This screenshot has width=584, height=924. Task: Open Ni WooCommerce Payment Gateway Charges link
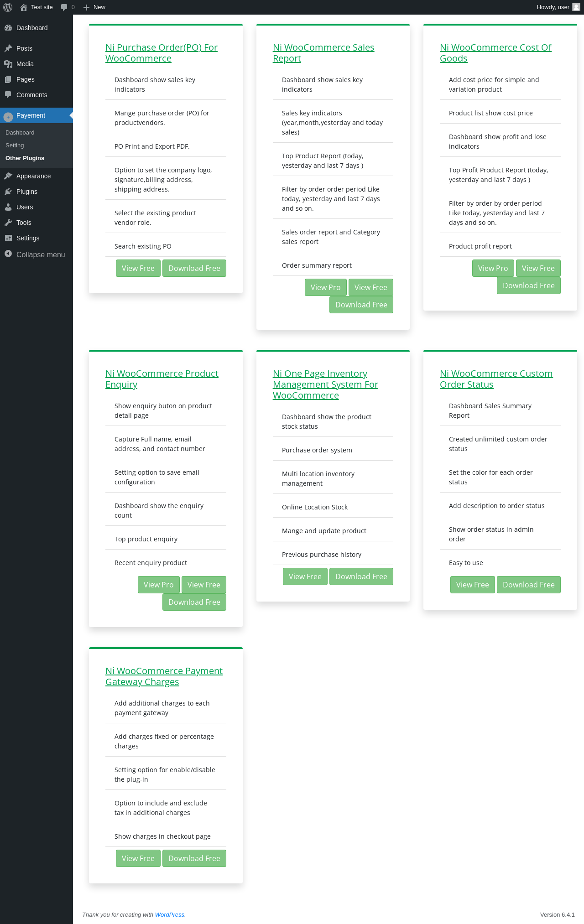(164, 676)
